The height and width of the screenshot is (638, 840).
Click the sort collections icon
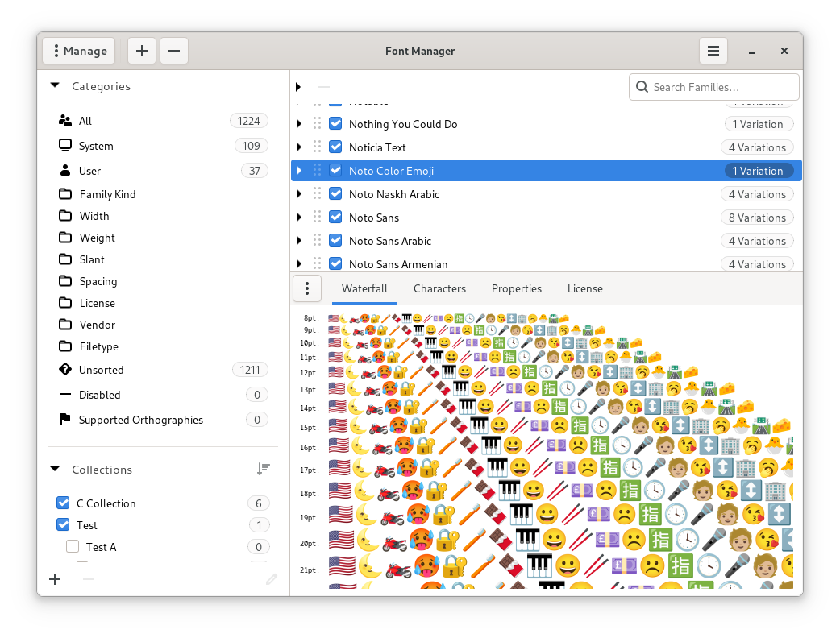click(x=263, y=470)
